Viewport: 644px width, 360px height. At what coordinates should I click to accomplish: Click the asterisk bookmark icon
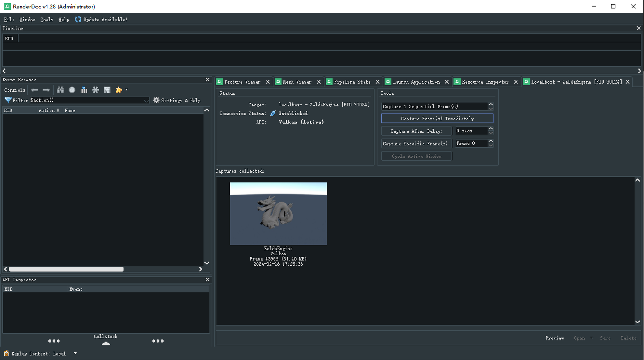coord(95,90)
